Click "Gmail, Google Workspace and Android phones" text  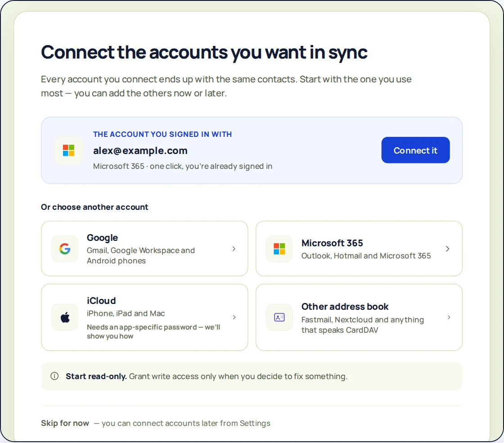141,256
